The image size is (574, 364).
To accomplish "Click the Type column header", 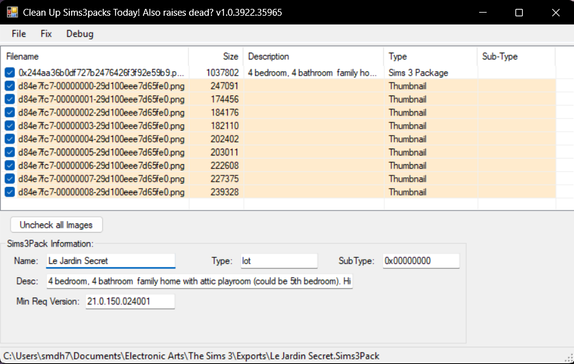I will [x=430, y=56].
